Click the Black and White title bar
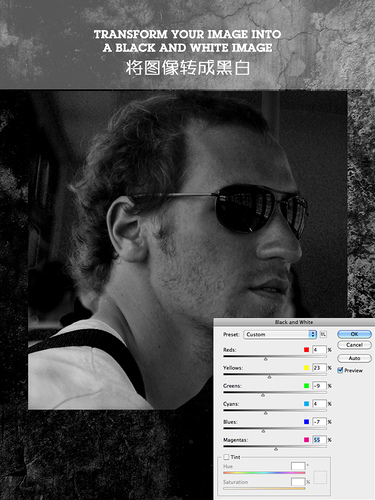This screenshot has height=500, width=375. coord(294,322)
